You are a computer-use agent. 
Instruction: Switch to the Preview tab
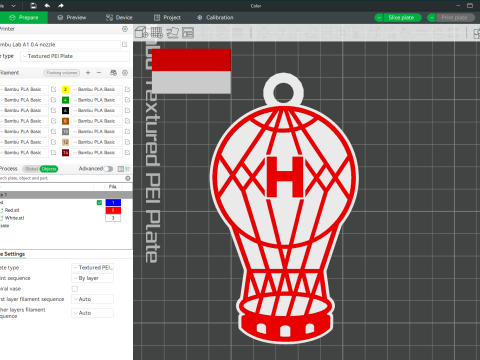72,18
